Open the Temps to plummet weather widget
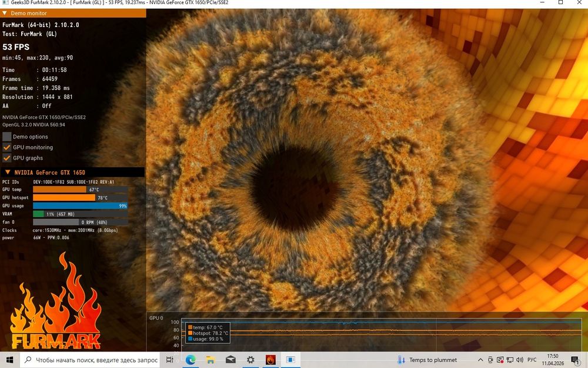588x368 pixels. (x=428, y=360)
